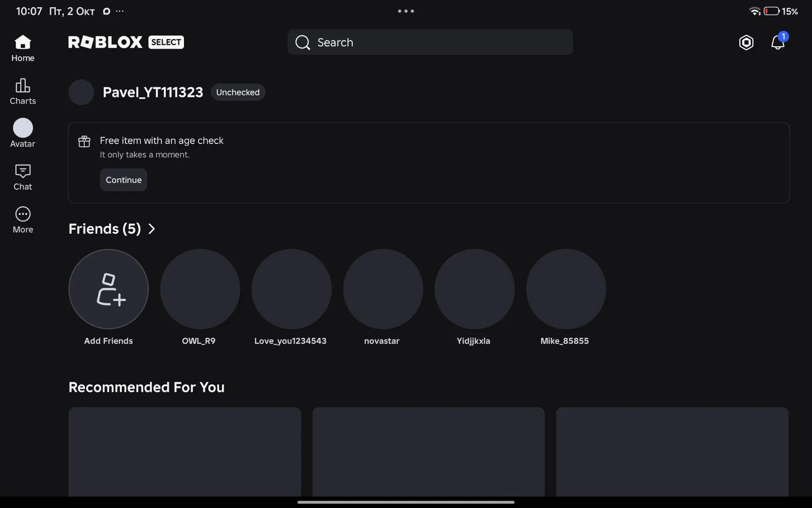The height and width of the screenshot is (508, 812).
Task: Click the SELECT badge next to logo
Action: pyautogui.click(x=166, y=42)
